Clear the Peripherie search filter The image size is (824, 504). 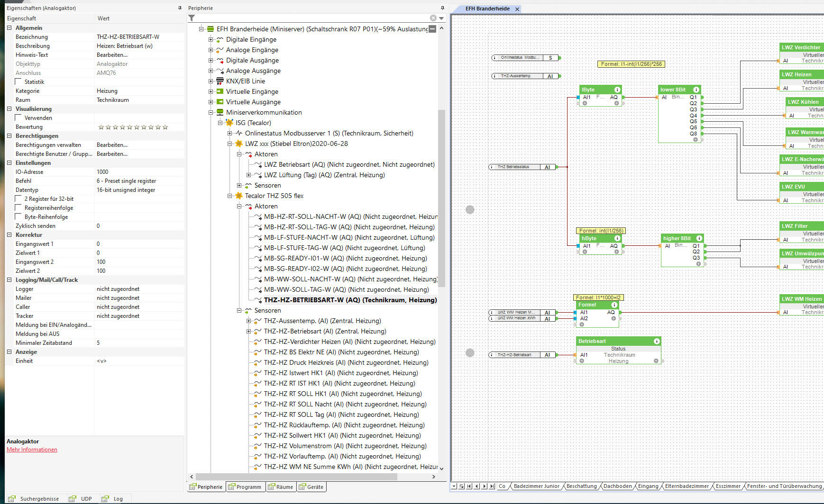(433, 18)
